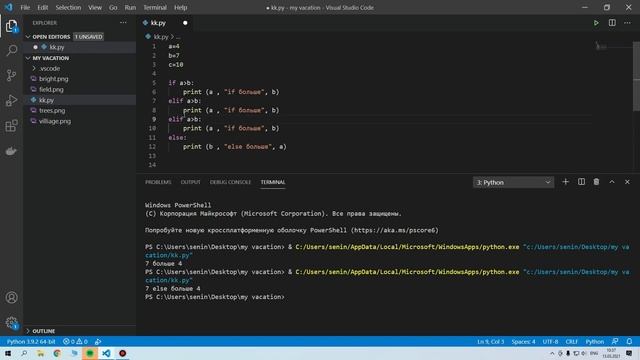Open errors and warnings count in status bar
The width and height of the screenshot is (640, 360).
coord(75,341)
